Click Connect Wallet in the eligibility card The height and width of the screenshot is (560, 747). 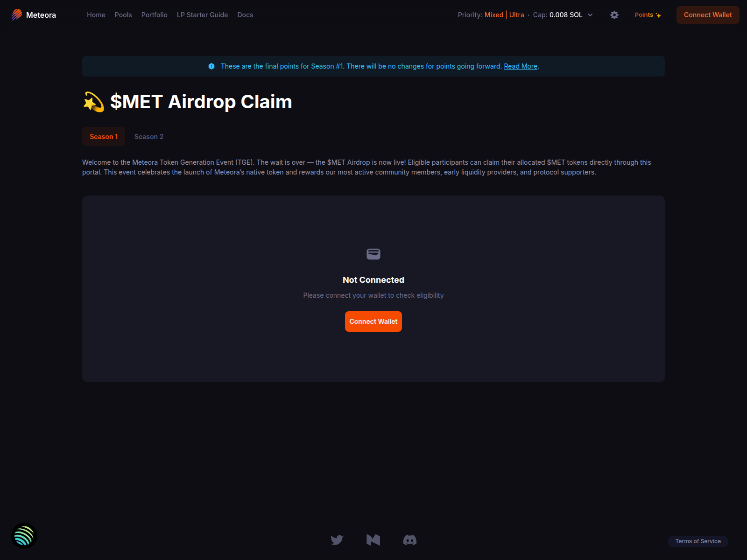(373, 321)
